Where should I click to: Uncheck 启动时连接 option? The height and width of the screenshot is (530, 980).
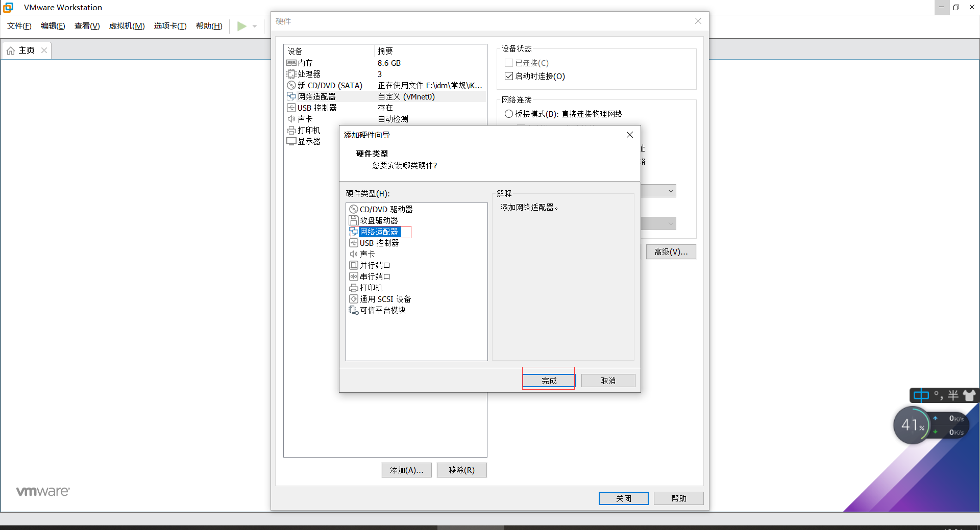tap(509, 76)
